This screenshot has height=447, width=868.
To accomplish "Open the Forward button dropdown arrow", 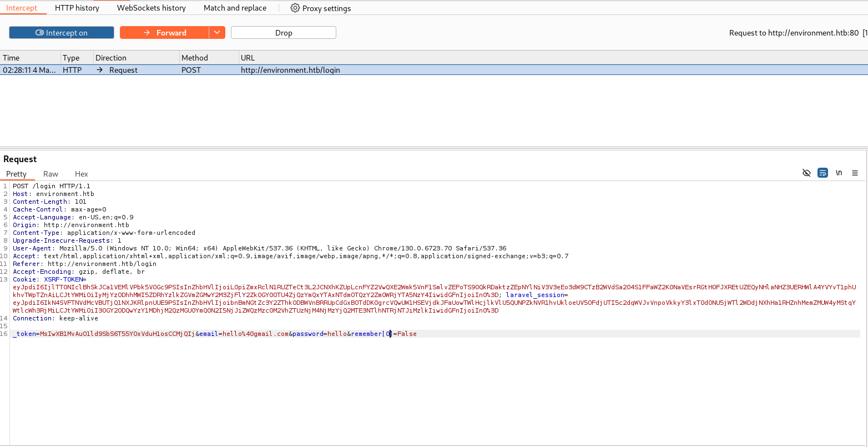I will tap(217, 33).
